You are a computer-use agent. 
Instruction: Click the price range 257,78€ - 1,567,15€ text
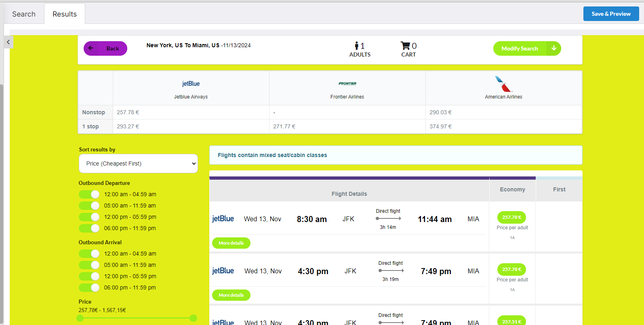coord(102,310)
